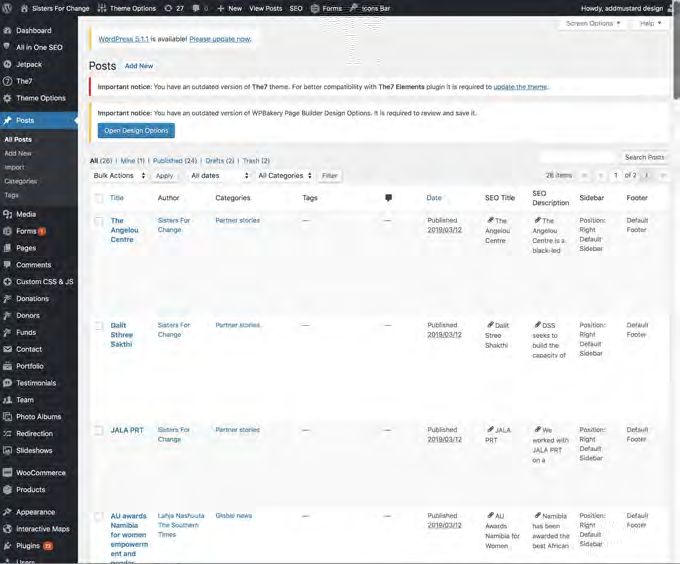Click The7 sidebar icon
Screen dimensions: 680x564
tap(7, 81)
